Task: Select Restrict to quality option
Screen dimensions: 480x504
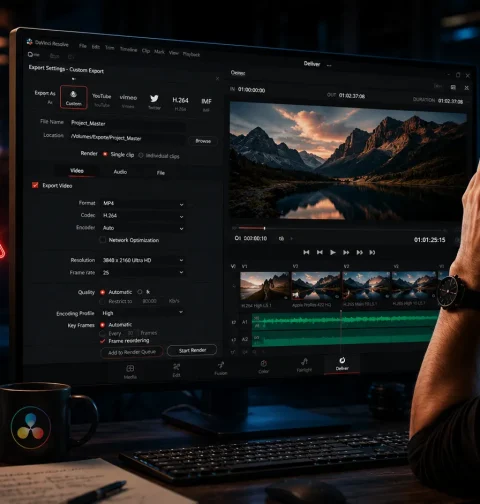Action: pos(102,301)
